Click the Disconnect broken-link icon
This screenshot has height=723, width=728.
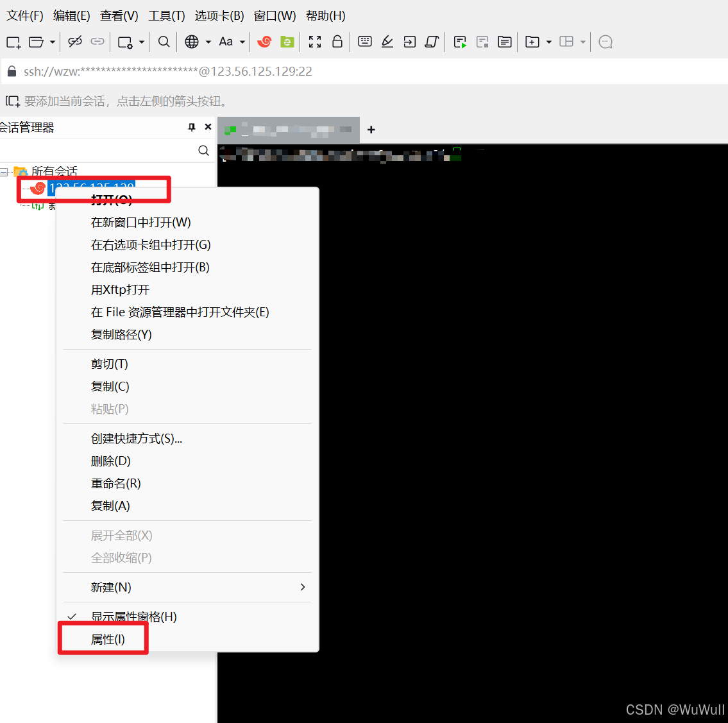pos(75,42)
